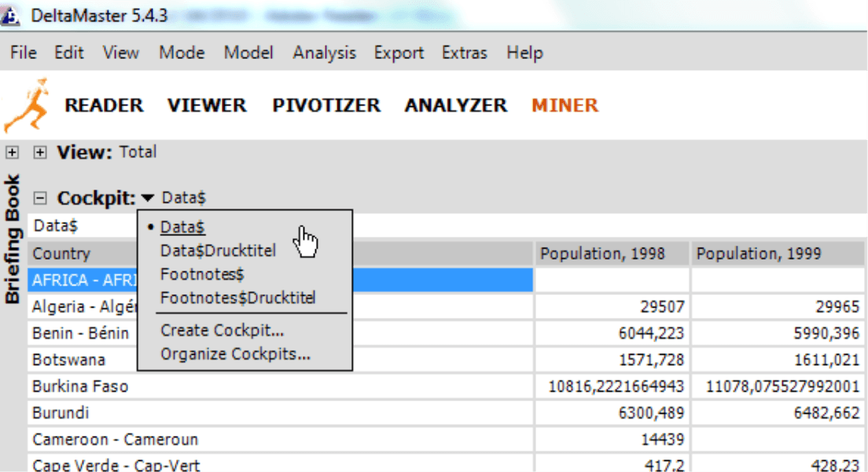Collapse the Cockpit section minus box
868x472 pixels.
tap(40, 197)
